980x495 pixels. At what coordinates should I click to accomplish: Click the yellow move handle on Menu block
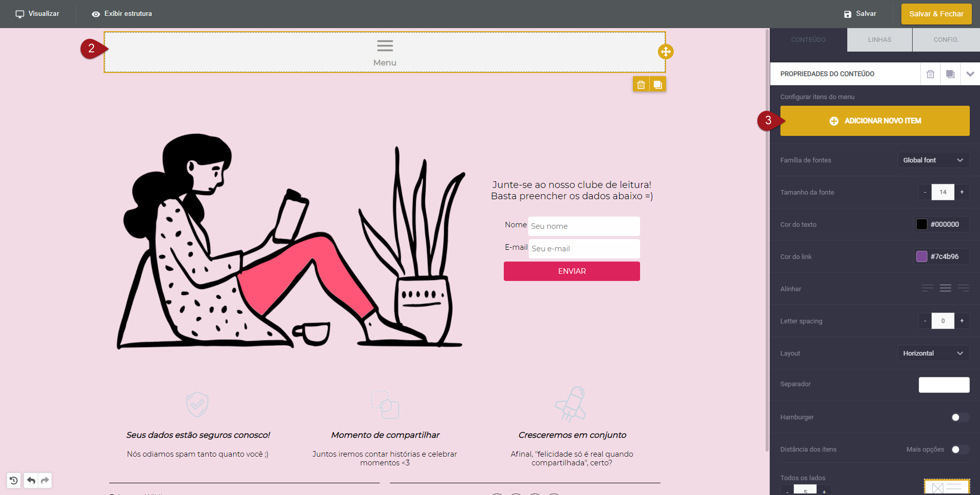click(666, 52)
